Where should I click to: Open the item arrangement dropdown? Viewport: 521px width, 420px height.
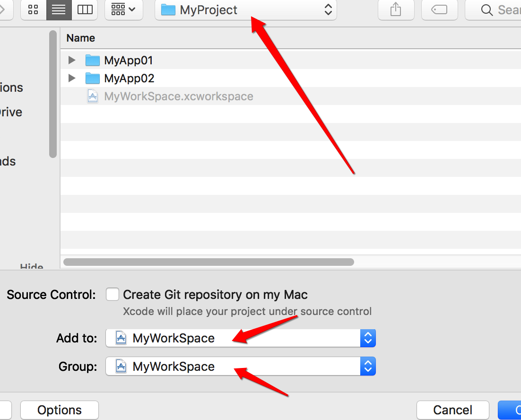(123, 9)
